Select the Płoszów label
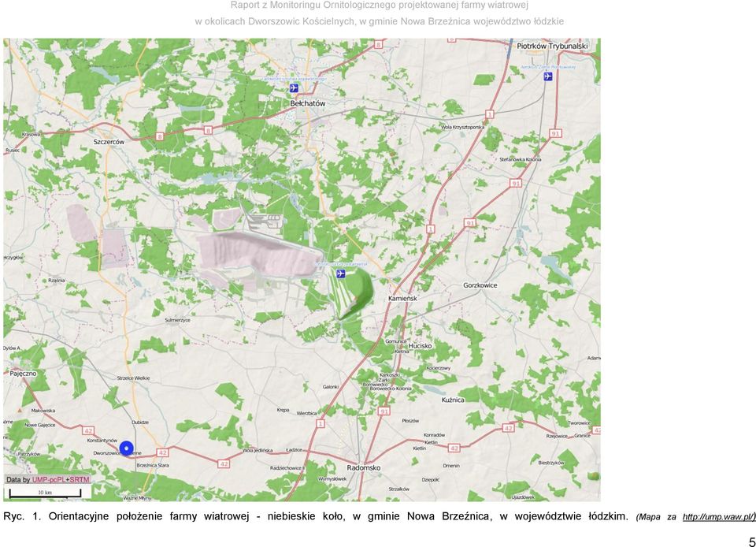This screenshot has height=547, width=756. pyautogui.click(x=410, y=421)
